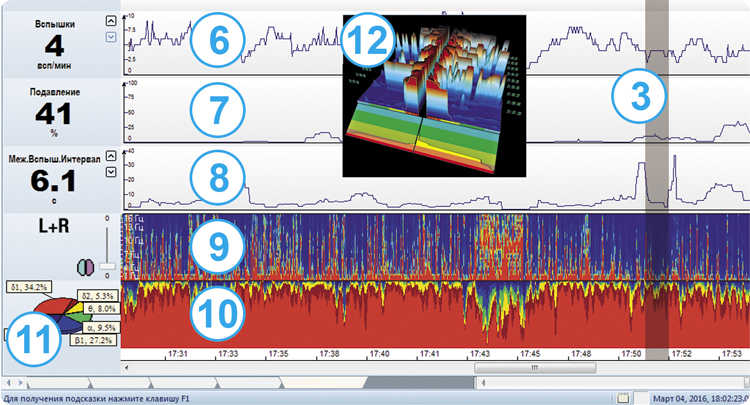
Task: Click the 17:43 time mark
Action: 480,354
